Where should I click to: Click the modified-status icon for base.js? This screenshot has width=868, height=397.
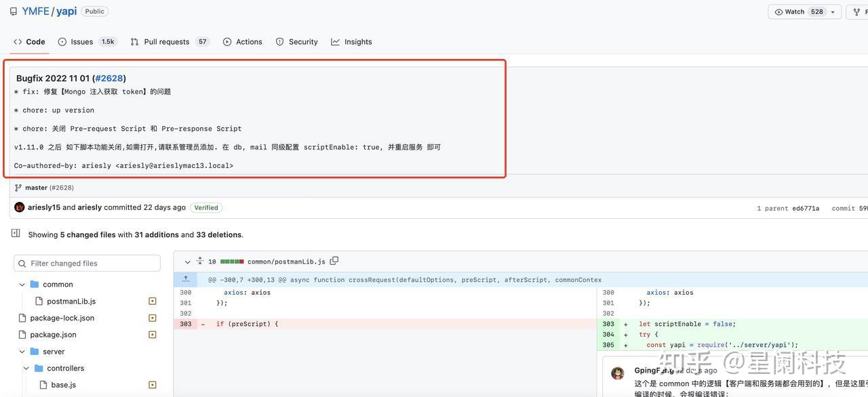(153, 385)
